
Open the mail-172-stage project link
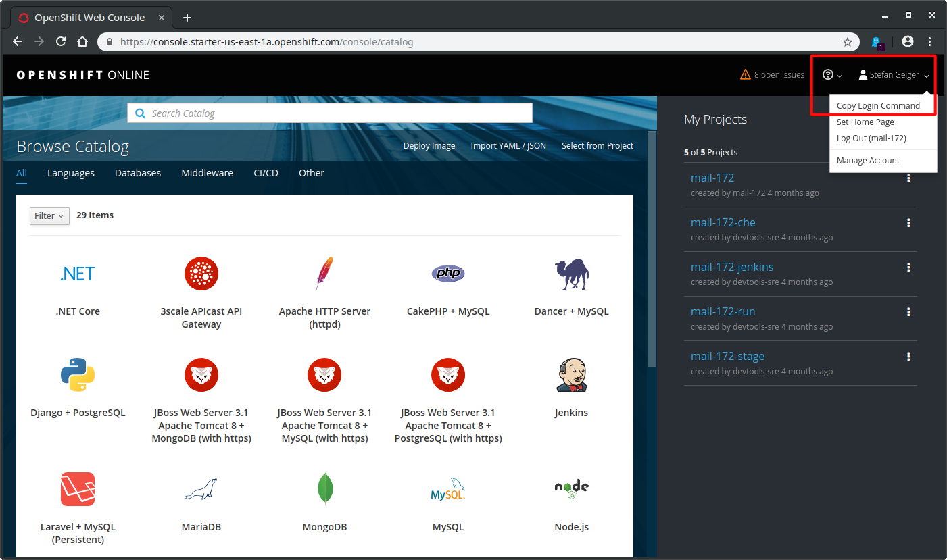[727, 356]
